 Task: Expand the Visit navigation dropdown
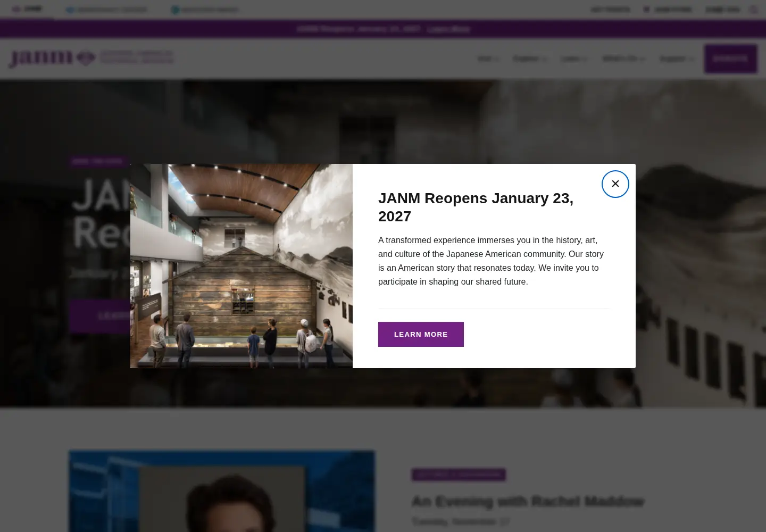[x=488, y=59]
